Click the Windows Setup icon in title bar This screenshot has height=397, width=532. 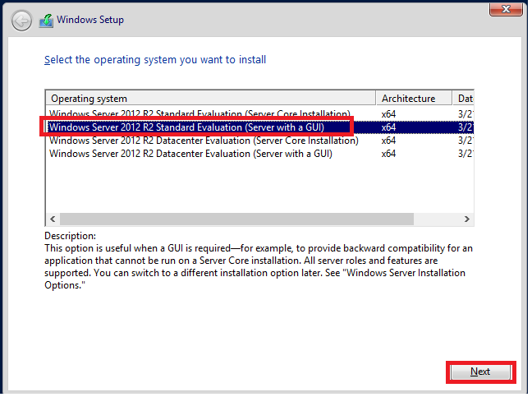[46, 21]
